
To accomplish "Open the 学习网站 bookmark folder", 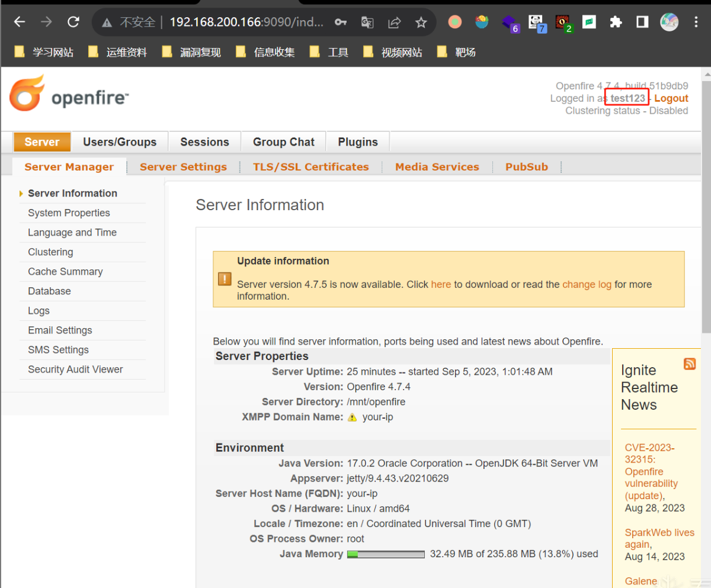I will coord(44,52).
